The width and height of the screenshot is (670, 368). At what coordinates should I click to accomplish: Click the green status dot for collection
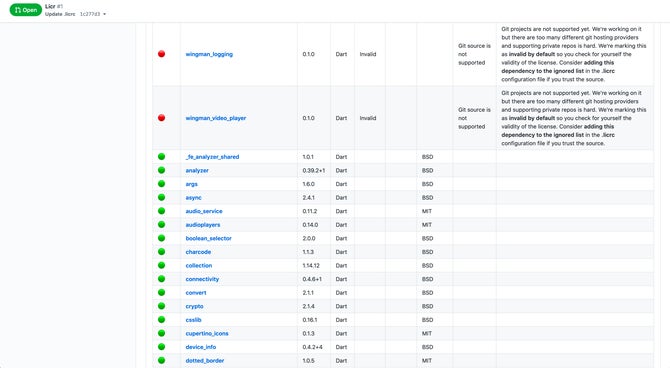tap(162, 265)
